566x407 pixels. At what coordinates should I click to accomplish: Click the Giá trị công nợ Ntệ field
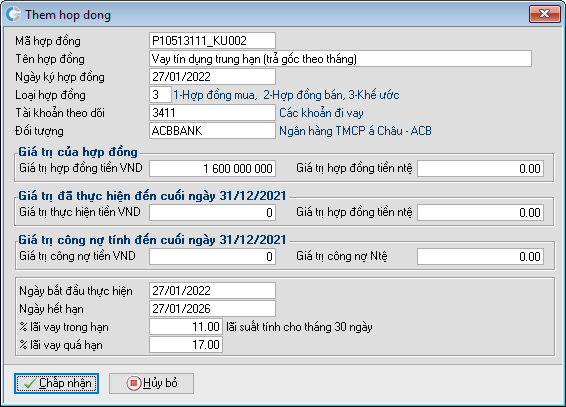coord(480,257)
